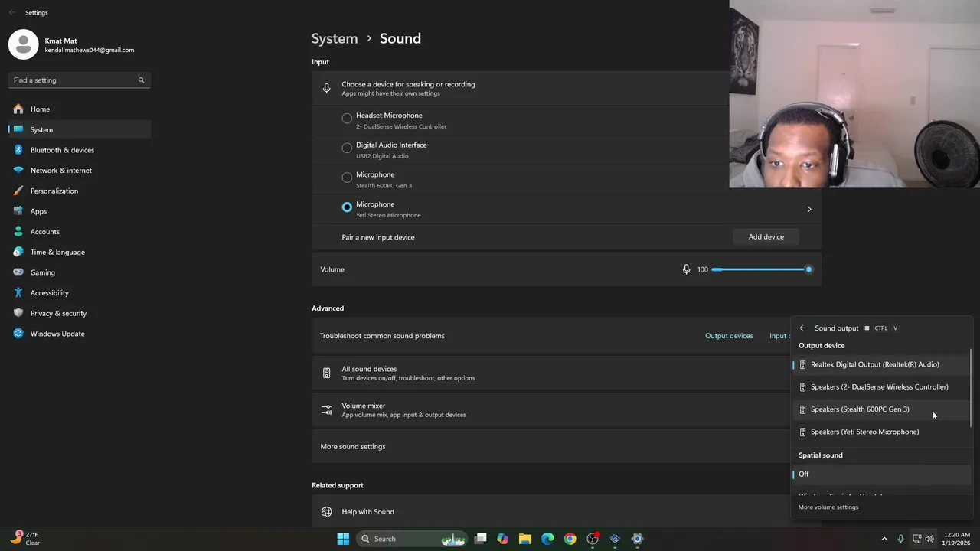This screenshot has height=551, width=980.
Task: Open File Explorer from taskbar
Action: point(525,539)
